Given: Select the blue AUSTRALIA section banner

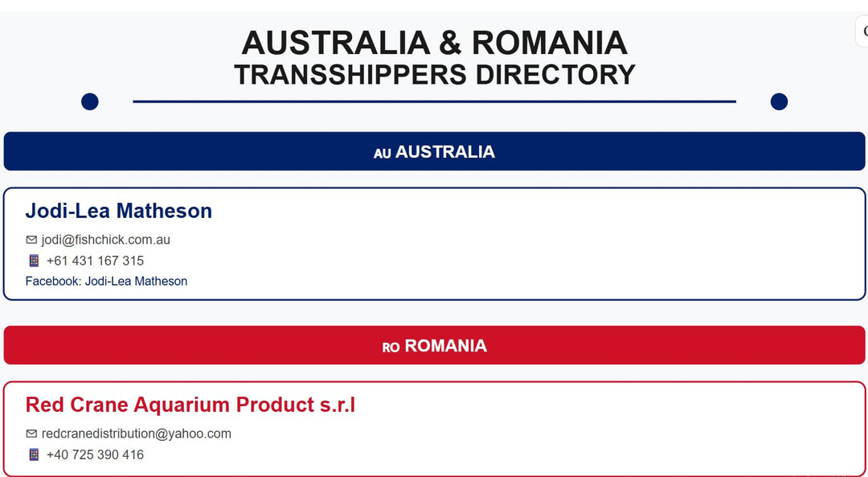Looking at the screenshot, I should click(x=434, y=151).
